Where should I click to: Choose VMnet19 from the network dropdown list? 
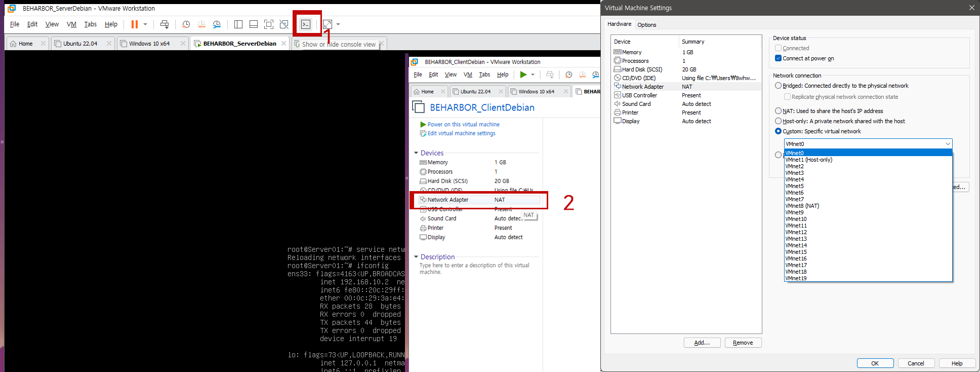[868, 278]
